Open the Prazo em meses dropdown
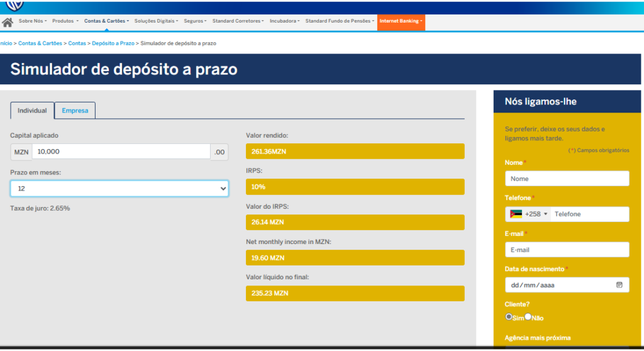644x351 pixels. [x=119, y=189]
